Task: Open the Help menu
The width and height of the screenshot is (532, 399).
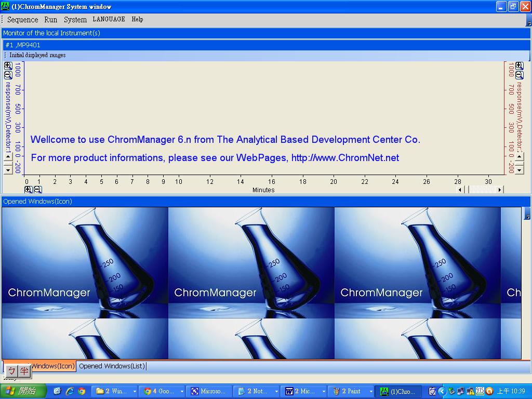Action: (x=137, y=19)
